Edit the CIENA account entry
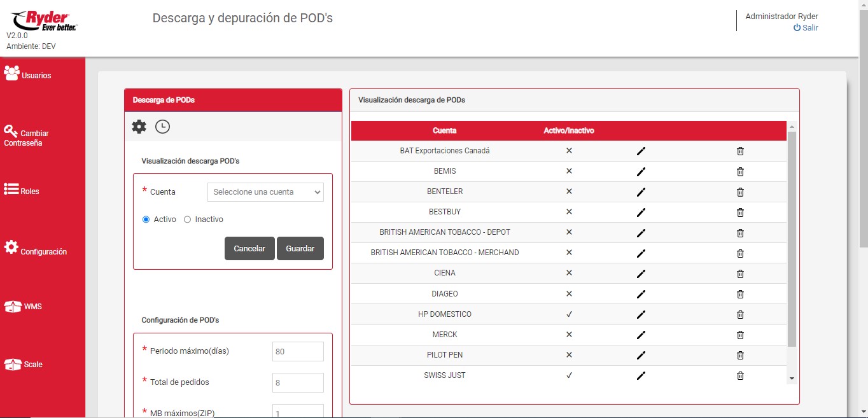The width and height of the screenshot is (868, 418). point(641,274)
